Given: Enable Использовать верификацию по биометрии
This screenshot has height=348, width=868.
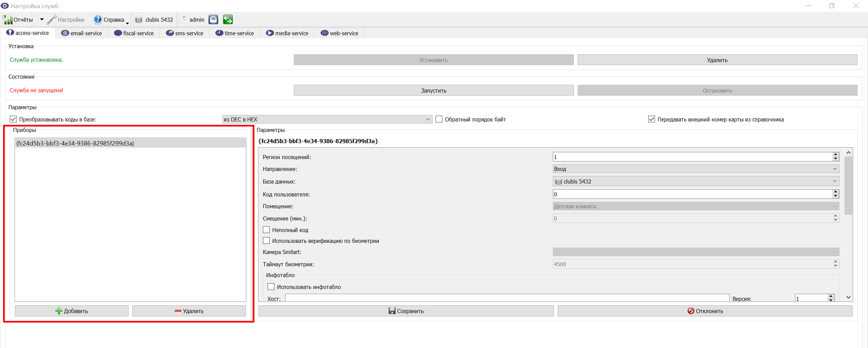Looking at the screenshot, I should (x=266, y=241).
